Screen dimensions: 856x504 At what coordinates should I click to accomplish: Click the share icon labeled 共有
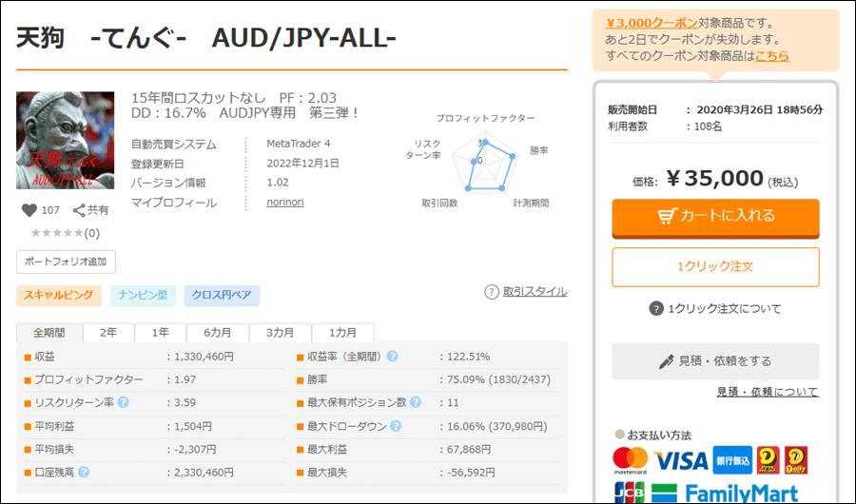79,210
